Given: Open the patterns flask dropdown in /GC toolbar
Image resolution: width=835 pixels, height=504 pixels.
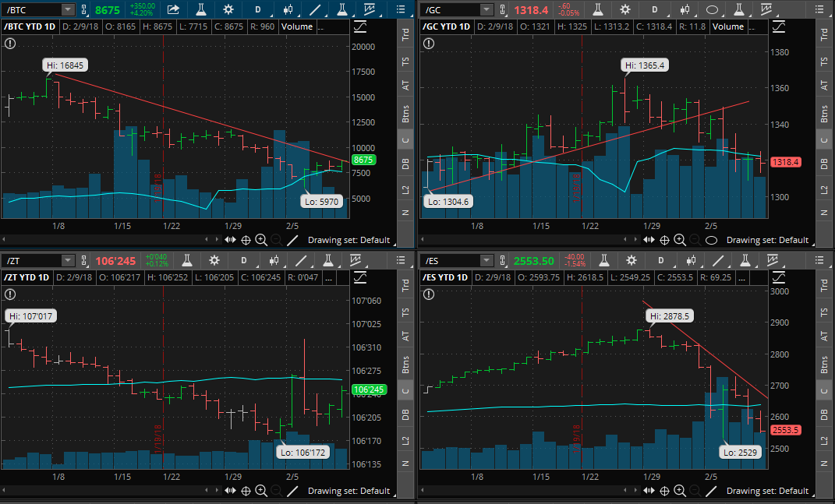Looking at the screenshot, I should click(x=738, y=9).
